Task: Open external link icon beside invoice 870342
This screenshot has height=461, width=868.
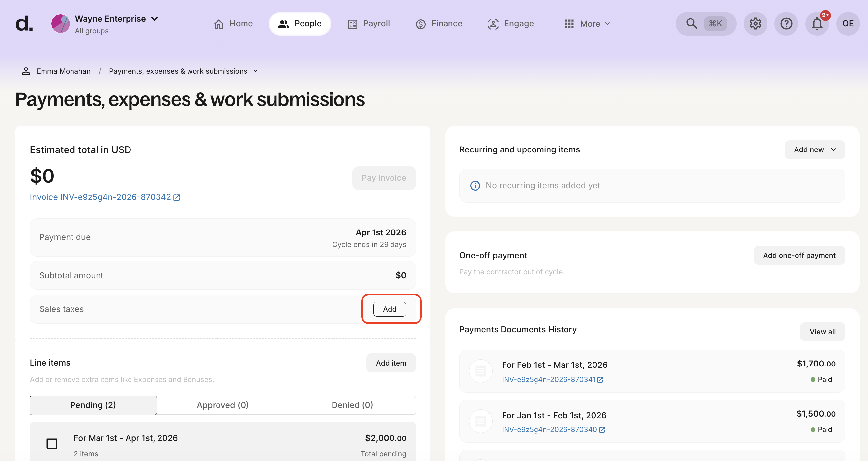Action: [177, 197]
